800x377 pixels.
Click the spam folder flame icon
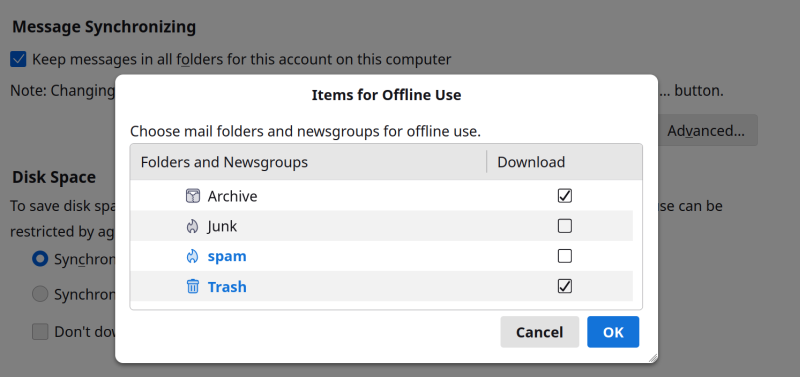click(x=192, y=256)
